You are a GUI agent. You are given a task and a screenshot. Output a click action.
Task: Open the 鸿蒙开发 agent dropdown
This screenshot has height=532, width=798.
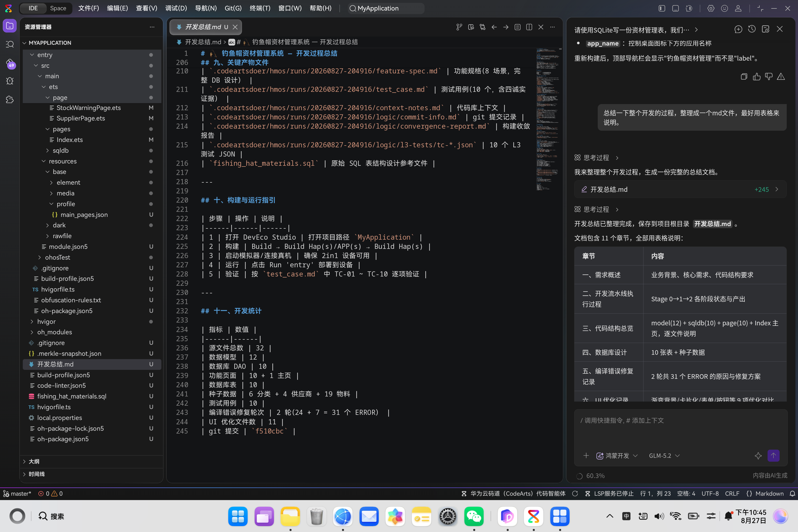coord(617,456)
